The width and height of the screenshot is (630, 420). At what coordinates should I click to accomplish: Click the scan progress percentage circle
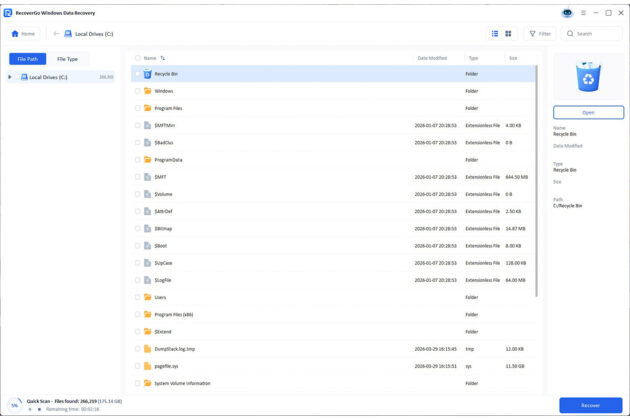tap(15, 405)
